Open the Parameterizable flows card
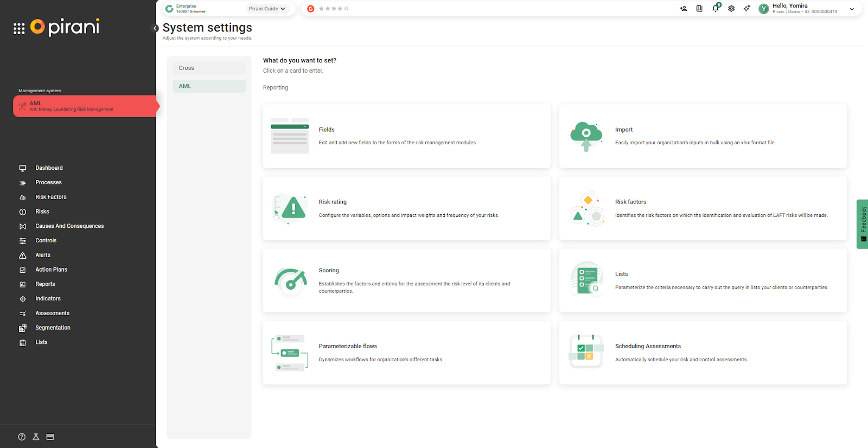 [406, 353]
